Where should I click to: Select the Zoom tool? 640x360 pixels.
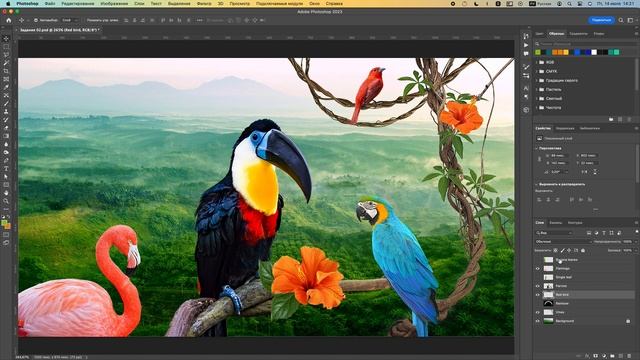coord(6,201)
